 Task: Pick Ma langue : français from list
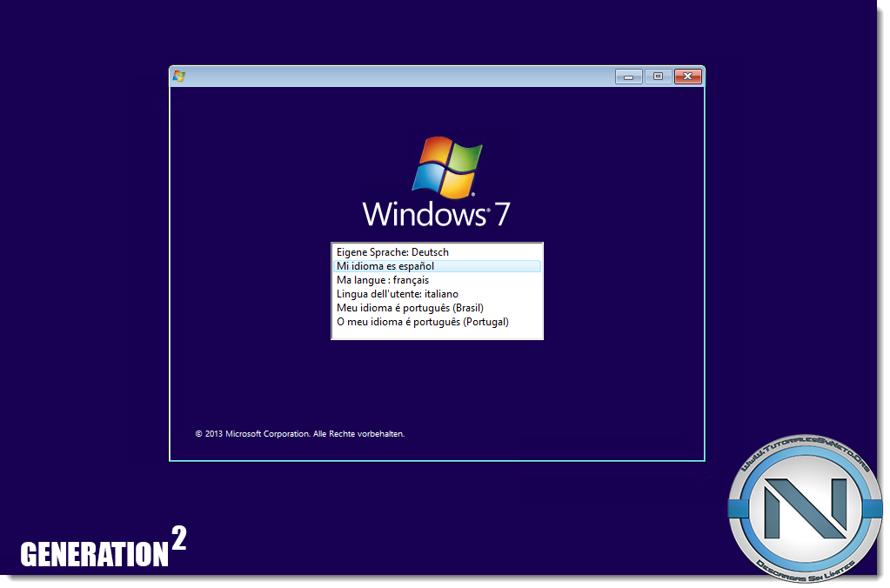click(437, 280)
